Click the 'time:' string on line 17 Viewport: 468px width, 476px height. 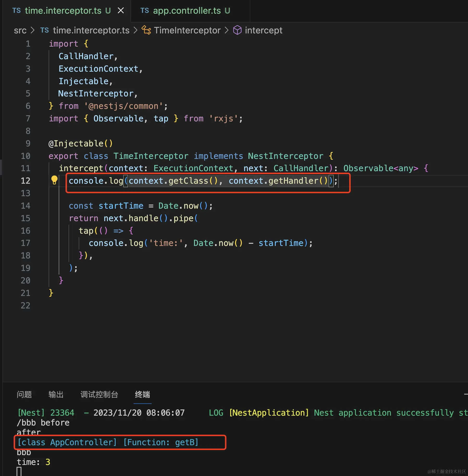pos(166,243)
